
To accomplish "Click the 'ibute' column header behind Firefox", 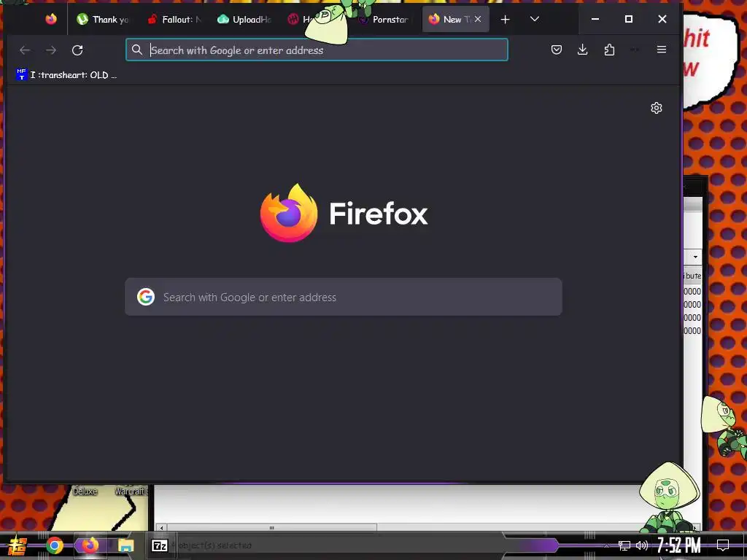I will (x=693, y=276).
